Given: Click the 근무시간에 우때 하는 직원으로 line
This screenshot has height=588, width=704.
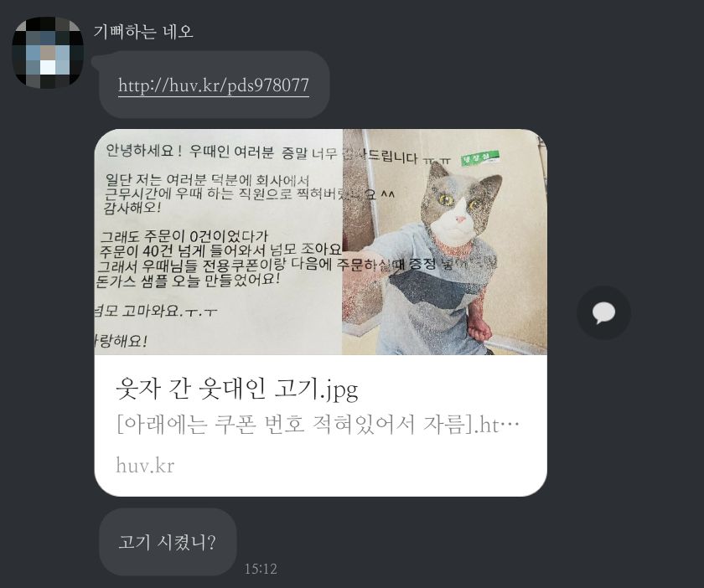Looking at the screenshot, I should 249,193.
